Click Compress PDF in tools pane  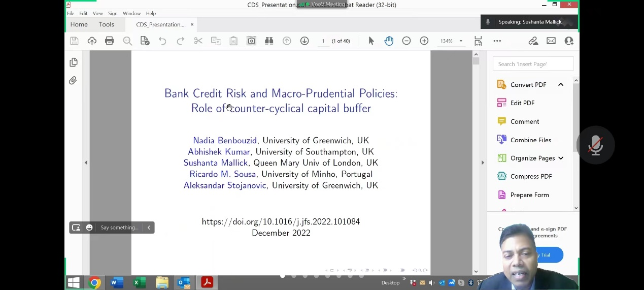click(530, 176)
